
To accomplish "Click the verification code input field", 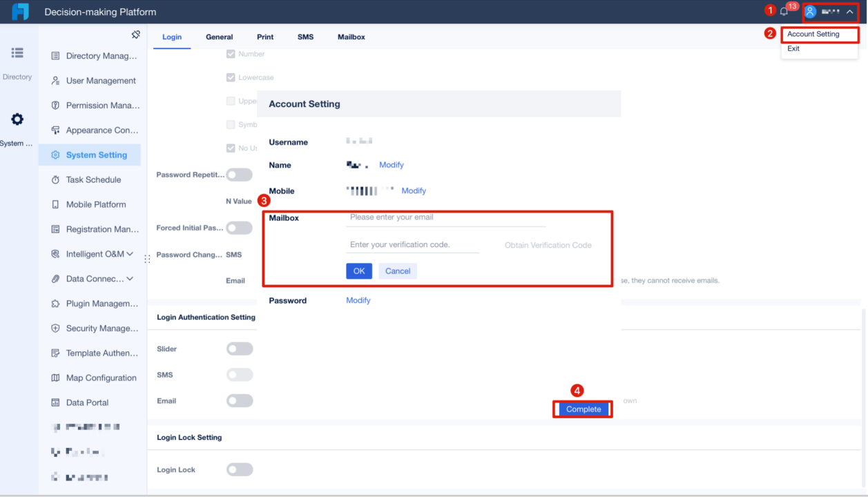I will pos(412,245).
